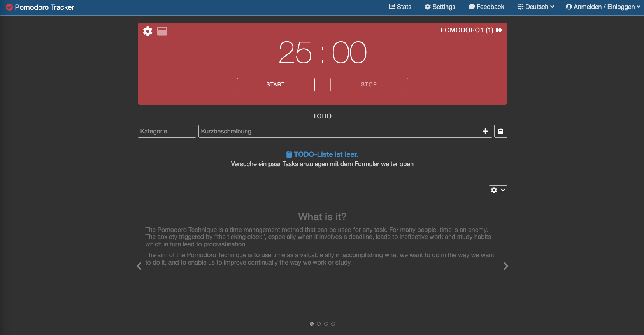Open the Anmelden / Einloggen menu
This screenshot has height=335, width=644.
603,7
